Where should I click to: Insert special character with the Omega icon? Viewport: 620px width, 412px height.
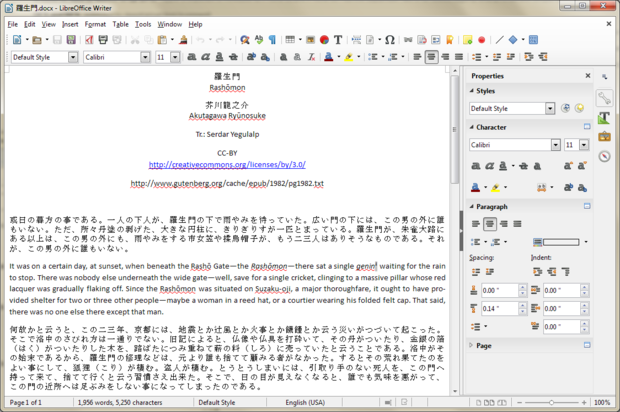click(x=390, y=40)
